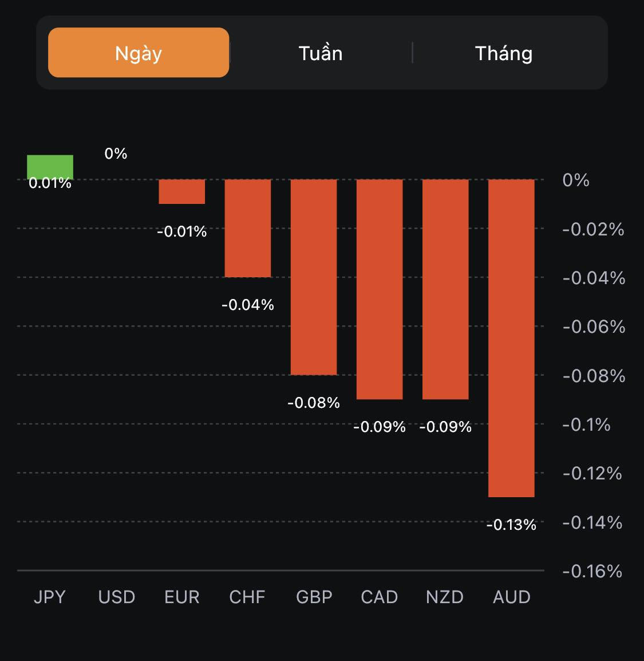Click the AUD axis label
This screenshot has height=661, width=644.
[x=511, y=597]
